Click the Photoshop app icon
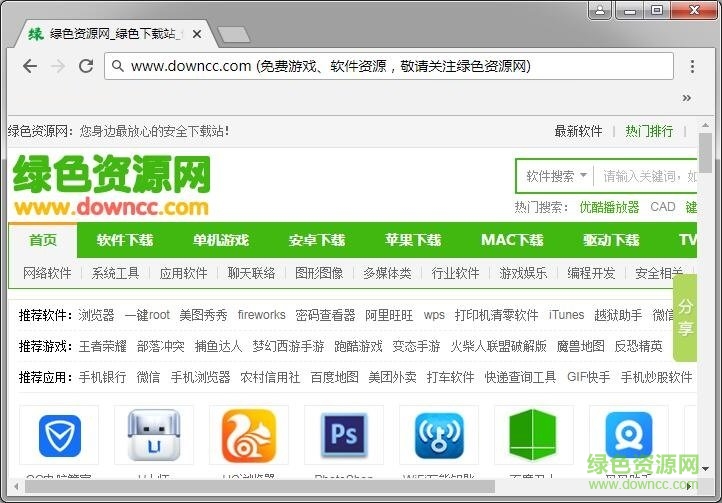Screen dimensions: 722x503 coord(344,436)
